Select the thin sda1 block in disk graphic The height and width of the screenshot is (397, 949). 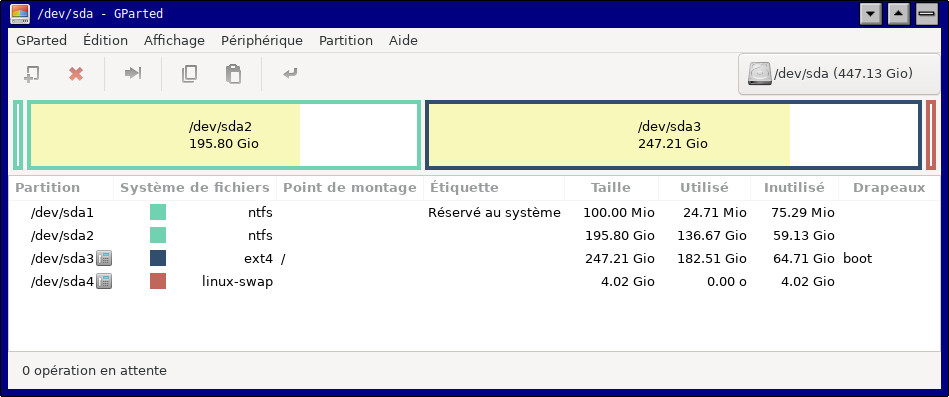pyautogui.click(x=18, y=135)
